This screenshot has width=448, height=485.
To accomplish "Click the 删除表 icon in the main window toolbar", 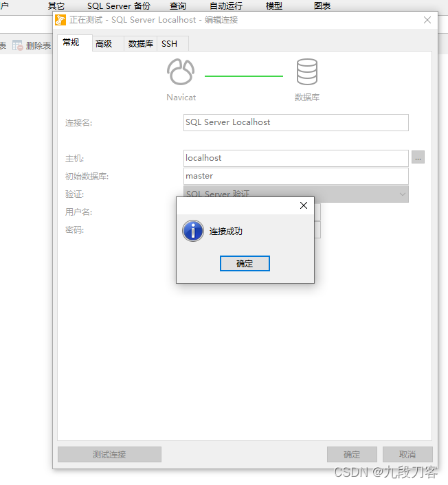I will 18,45.
